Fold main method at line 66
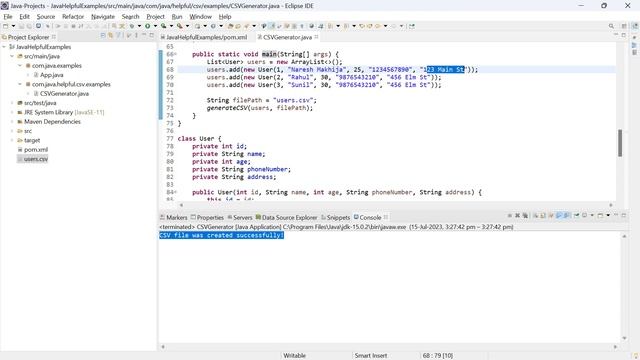The width and height of the screenshot is (640, 360). tap(176, 54)
